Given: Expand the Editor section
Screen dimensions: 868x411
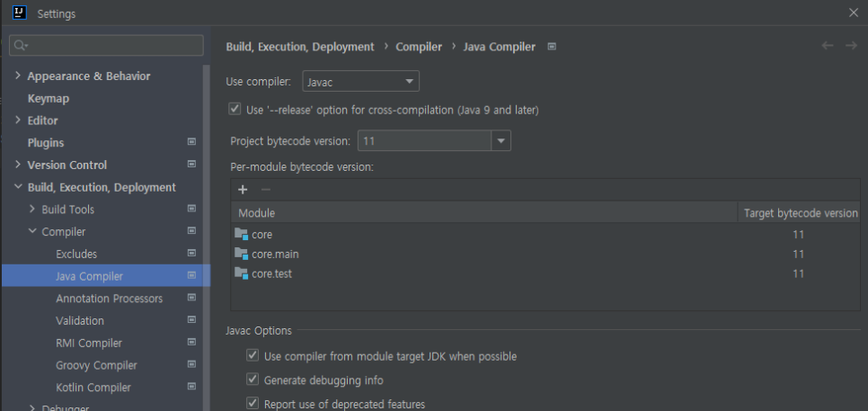Looking at the screenshot, I should (18, 121).
